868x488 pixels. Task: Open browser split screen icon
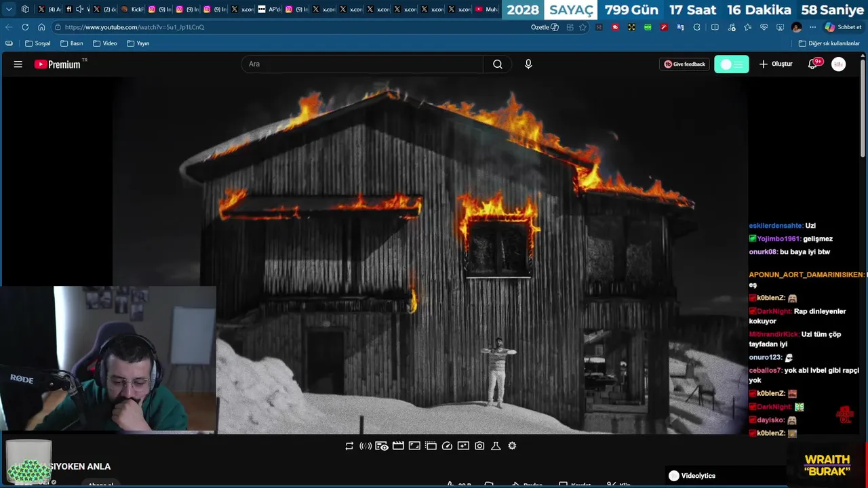pyautogui.click(x=715, y=27)
